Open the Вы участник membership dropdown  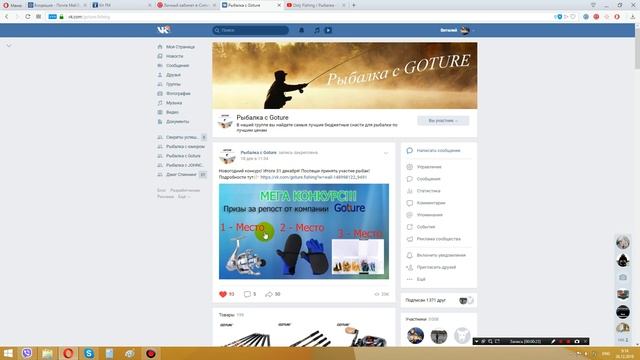coord(443,121)
